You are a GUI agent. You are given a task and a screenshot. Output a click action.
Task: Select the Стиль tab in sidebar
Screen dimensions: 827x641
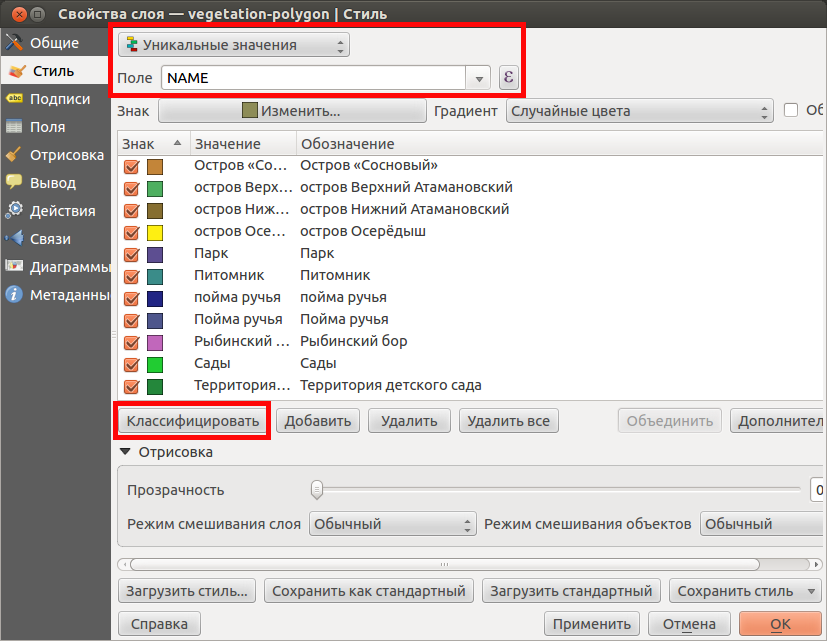tap(55, 71)
